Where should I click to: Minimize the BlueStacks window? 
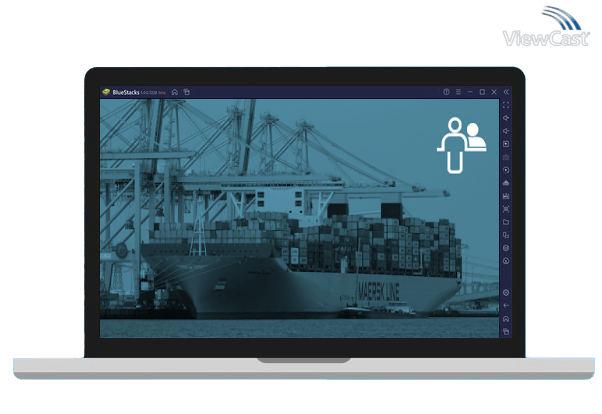[x=470, y=92]
